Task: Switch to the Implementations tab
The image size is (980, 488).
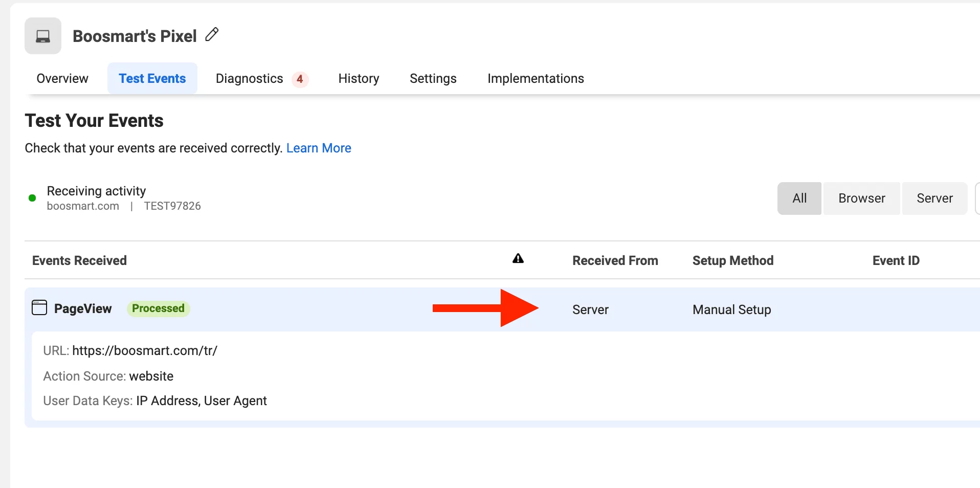Action: (x=536, y=78)
